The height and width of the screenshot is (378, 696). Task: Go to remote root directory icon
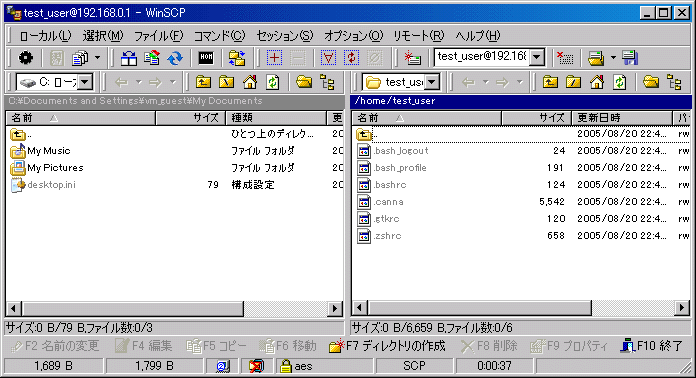[x=573, y=82]
